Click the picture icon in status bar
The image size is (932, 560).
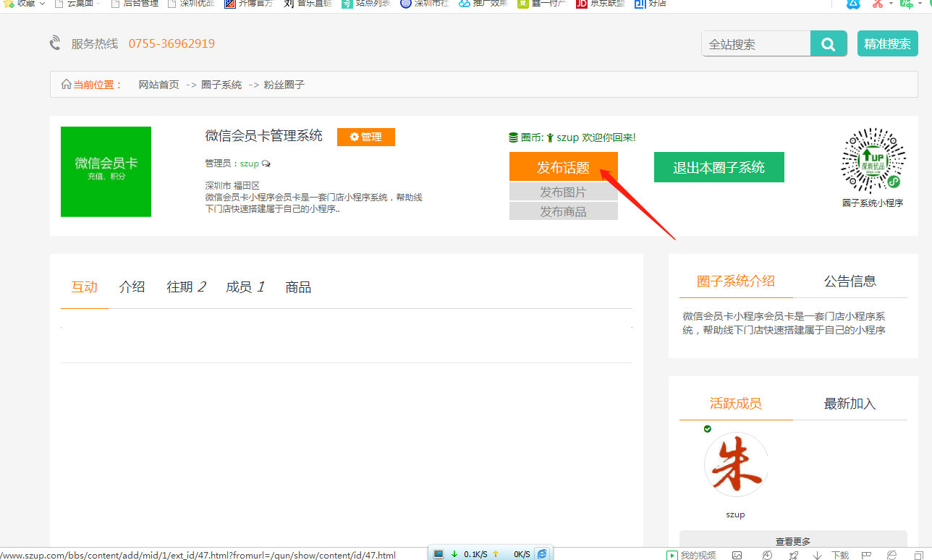tap(737, 555)
